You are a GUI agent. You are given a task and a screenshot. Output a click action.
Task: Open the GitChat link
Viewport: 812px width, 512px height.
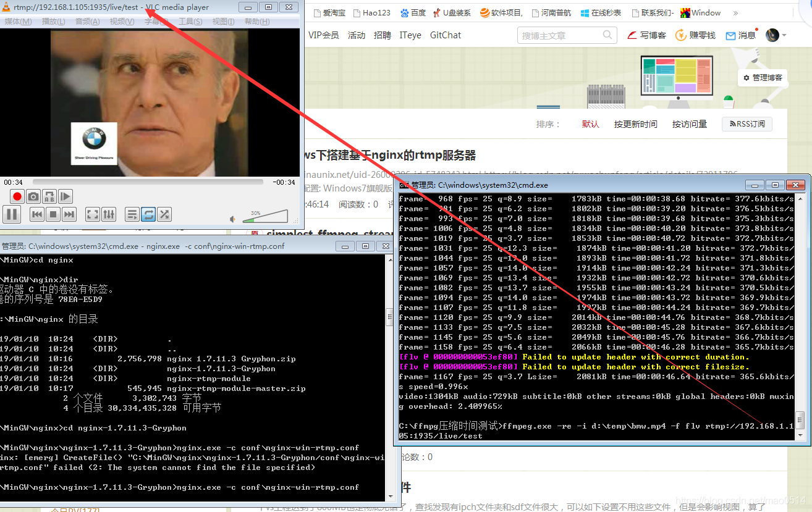445,35
